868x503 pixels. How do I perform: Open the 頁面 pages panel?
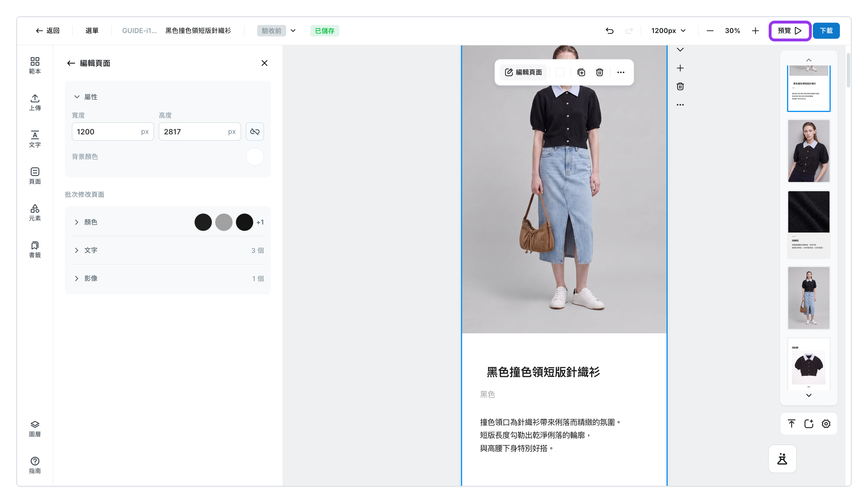coord(35,176)
